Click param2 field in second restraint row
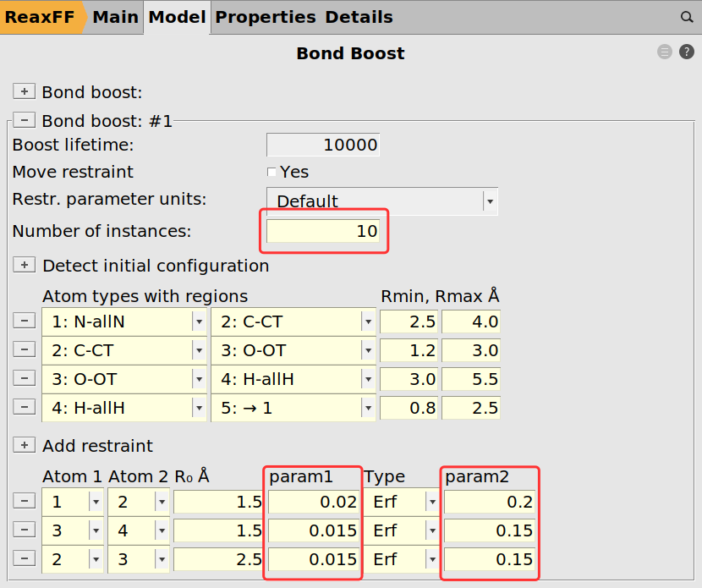Image resolution: width=702 pixels, height=588 pixels. click(490, 530)
